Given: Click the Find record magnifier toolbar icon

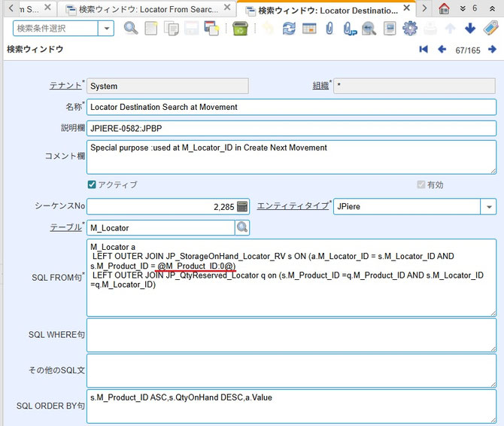Looking at the screenshot, I should [x=131, y=29].
